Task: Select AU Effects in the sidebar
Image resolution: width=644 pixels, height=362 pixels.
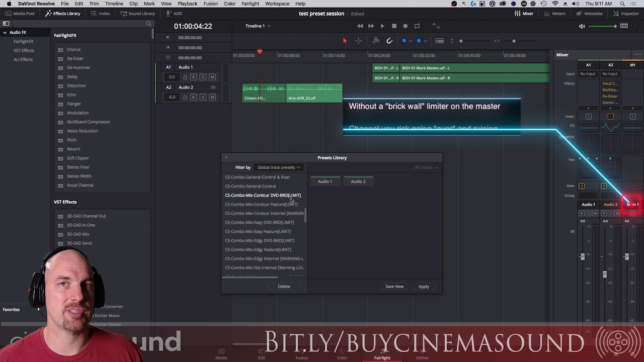Action: point(23,59)
